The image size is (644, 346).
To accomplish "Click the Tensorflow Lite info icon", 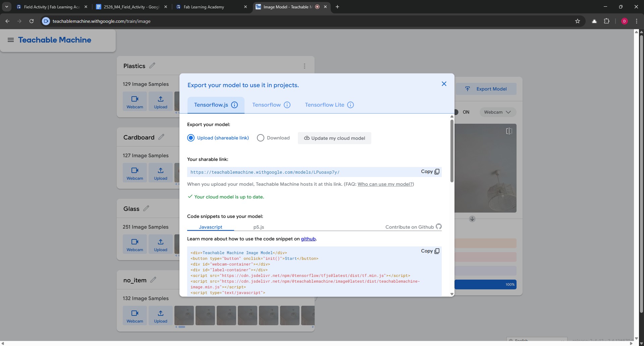I will [x=351, y=105].
